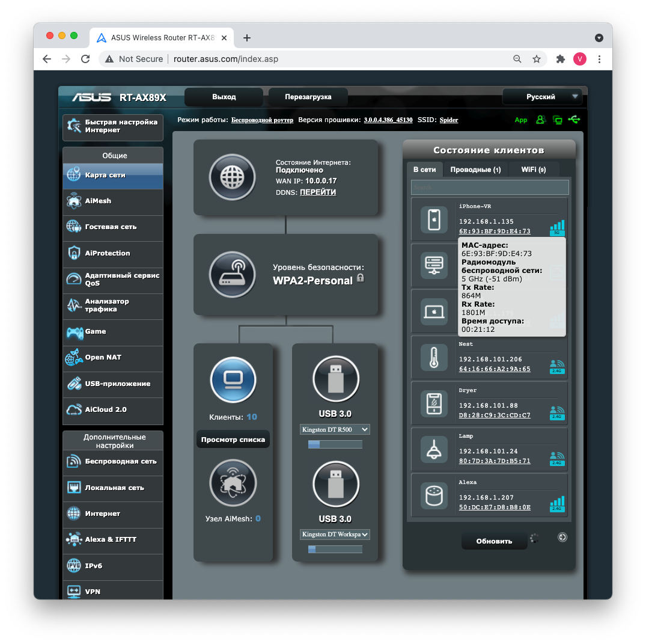Screen dimensions: 646x644
Task: Click the green USB status icon
Action: click(x=574, y=120)
